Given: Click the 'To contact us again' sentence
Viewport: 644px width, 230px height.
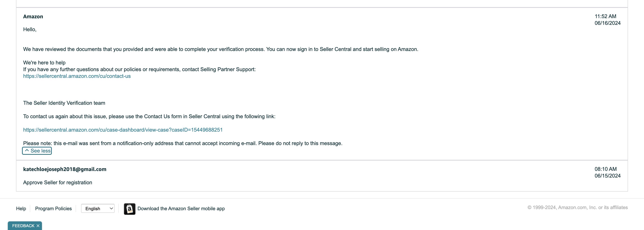Looking at the screenshot, I should click(149, 116).
